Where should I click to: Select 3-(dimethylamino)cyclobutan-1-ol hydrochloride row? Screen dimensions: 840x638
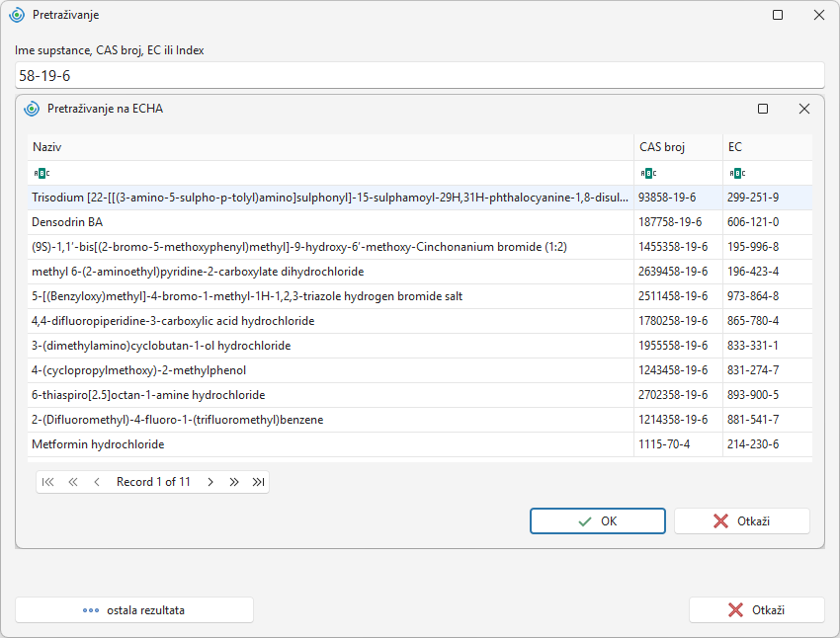(x=420, y=346)
